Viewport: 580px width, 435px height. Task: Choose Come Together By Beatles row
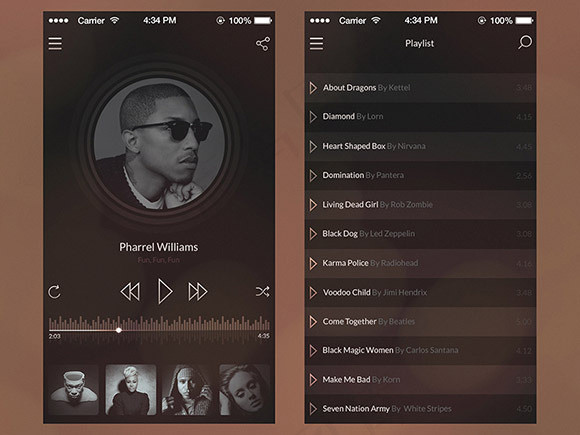tap(420, 321)
